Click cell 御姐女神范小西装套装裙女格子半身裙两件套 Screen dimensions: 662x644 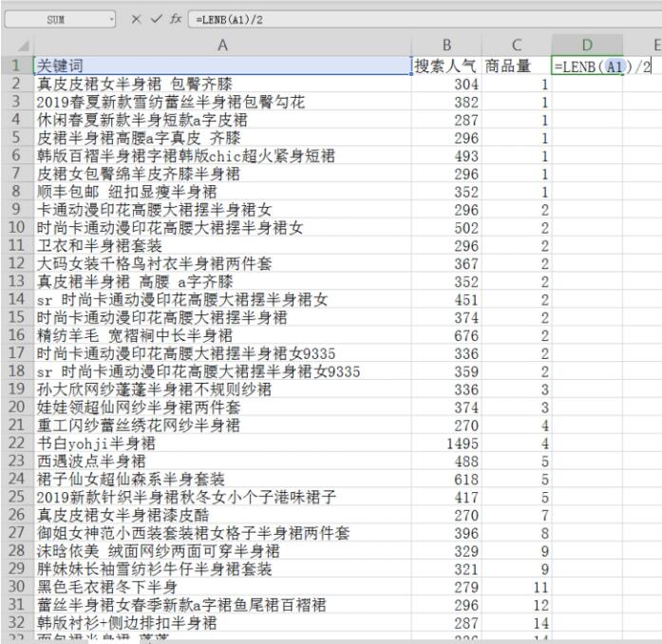(222, 533)
